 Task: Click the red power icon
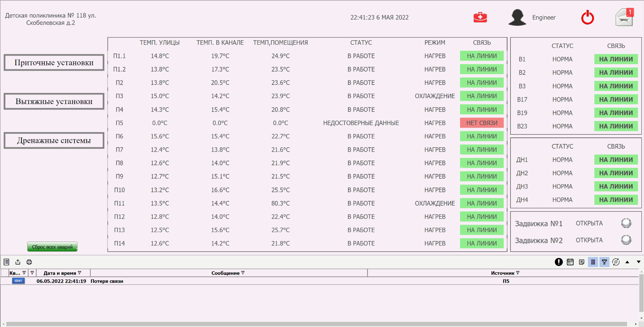tap(588, 17)
